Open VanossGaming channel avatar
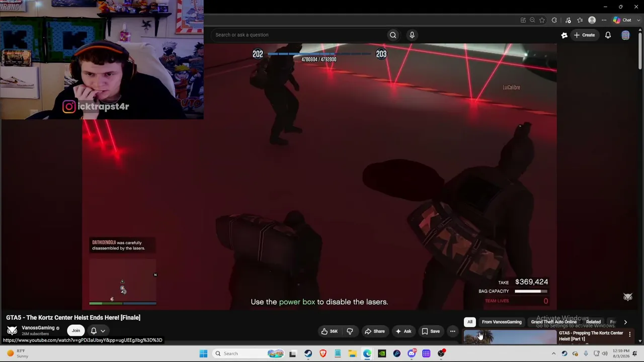This screenshot has height=362, width=644. point(12,330)
